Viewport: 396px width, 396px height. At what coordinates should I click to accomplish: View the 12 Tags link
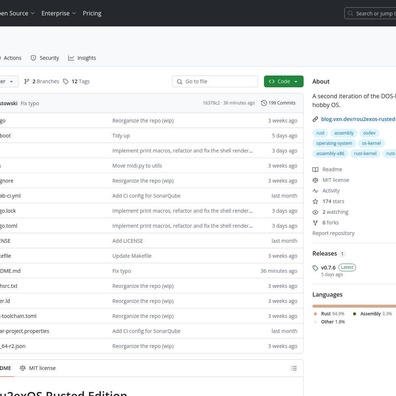click(76, 81)
